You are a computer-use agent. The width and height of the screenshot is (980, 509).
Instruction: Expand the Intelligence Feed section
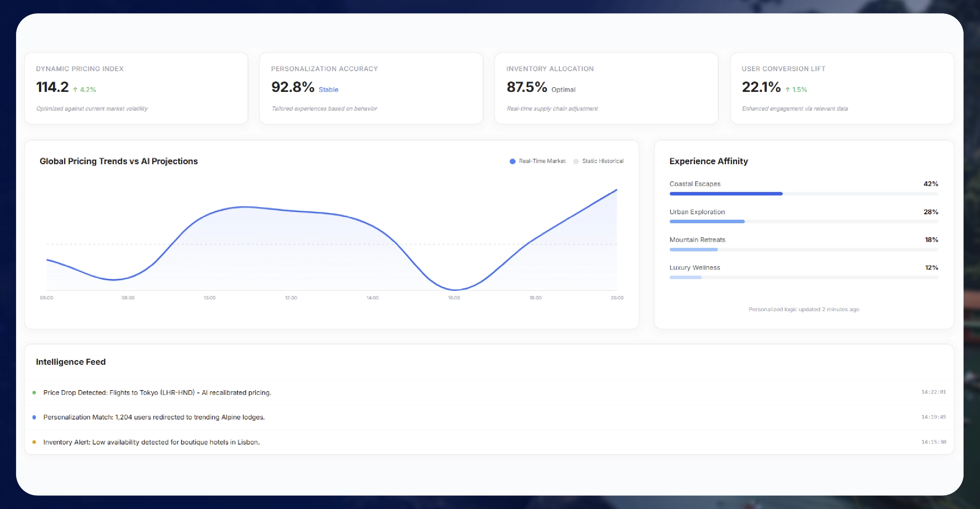tap(71, 362)
